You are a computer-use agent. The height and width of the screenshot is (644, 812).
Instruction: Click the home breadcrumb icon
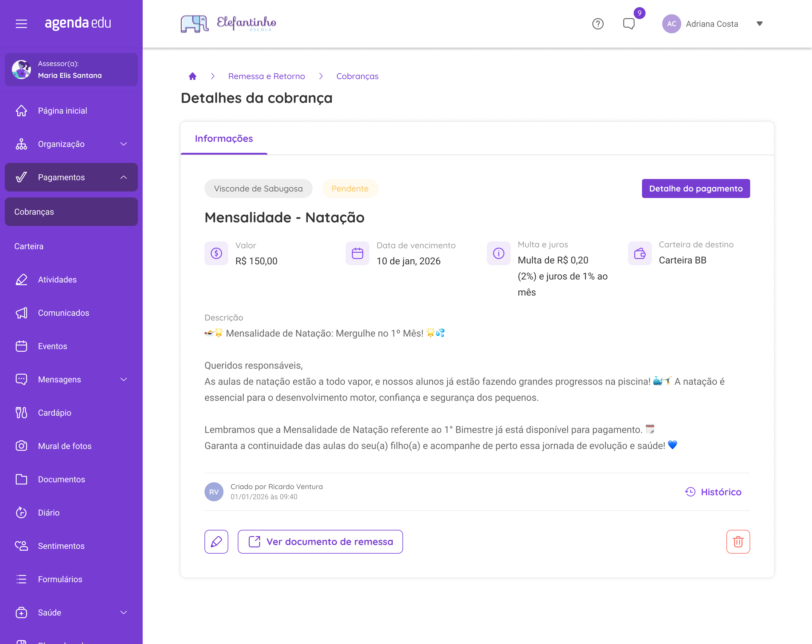(193, 76)
